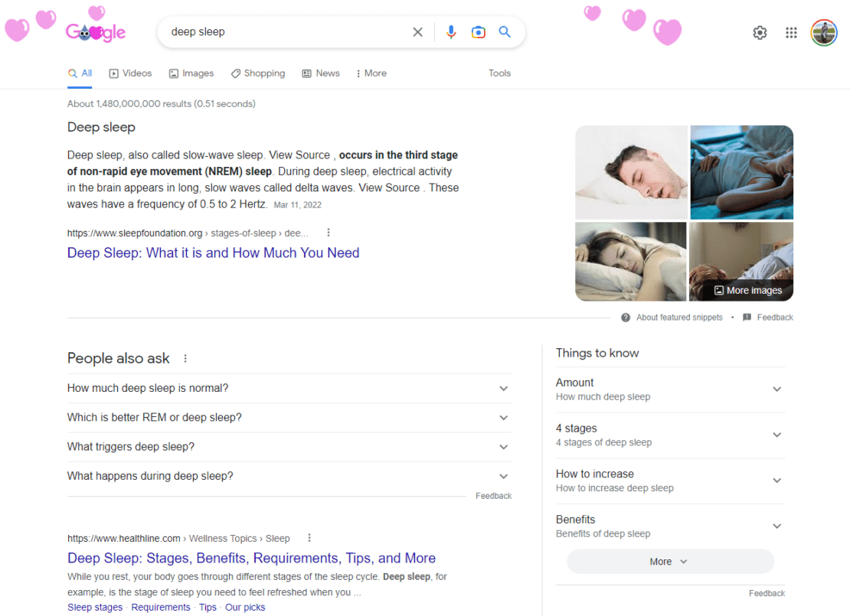Screen dimensions: 850x616
Task: Open the Tools menu
Action: coord(499,73)
